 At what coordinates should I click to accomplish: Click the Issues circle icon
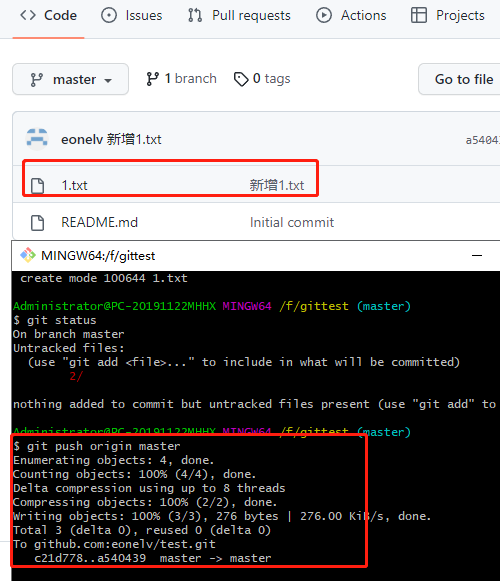coord(109,16)
